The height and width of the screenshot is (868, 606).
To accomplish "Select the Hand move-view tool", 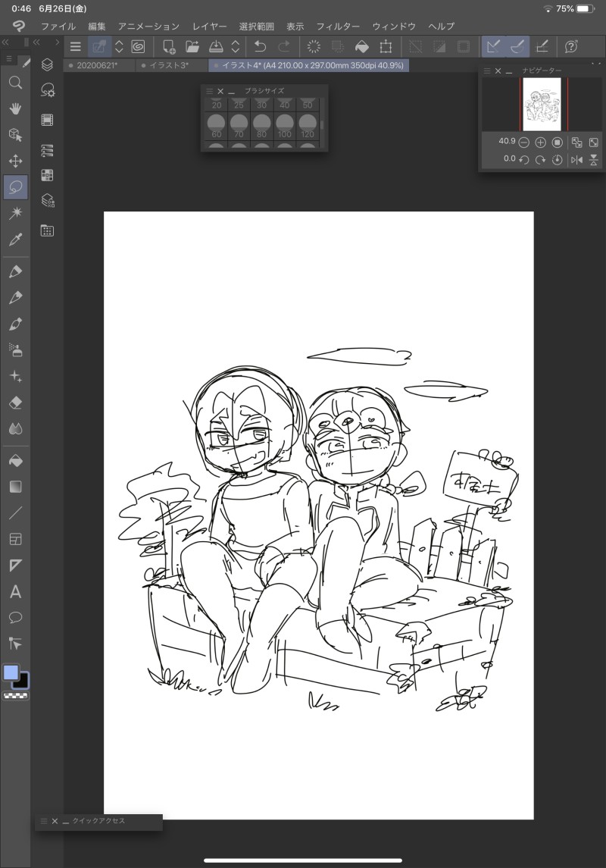I will tap(15, 108).
